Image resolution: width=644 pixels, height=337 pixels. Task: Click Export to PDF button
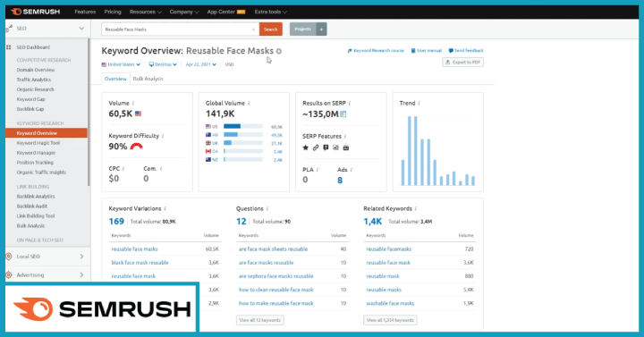463,63
